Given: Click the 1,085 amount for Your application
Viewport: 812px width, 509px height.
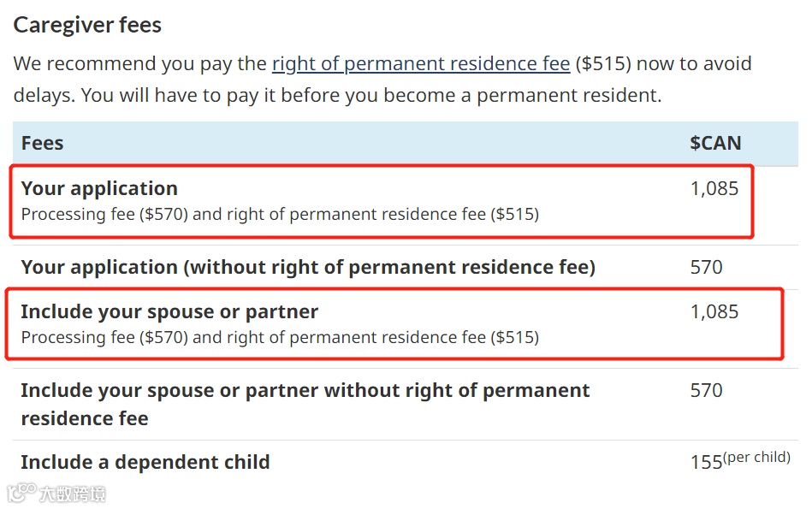Looking at the screenshot, I should (714, 188).
